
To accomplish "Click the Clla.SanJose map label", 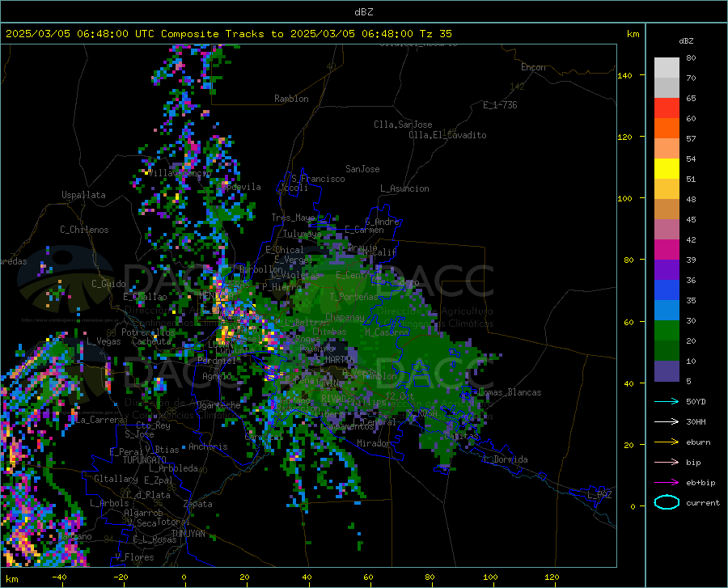I will coord(403,125).
